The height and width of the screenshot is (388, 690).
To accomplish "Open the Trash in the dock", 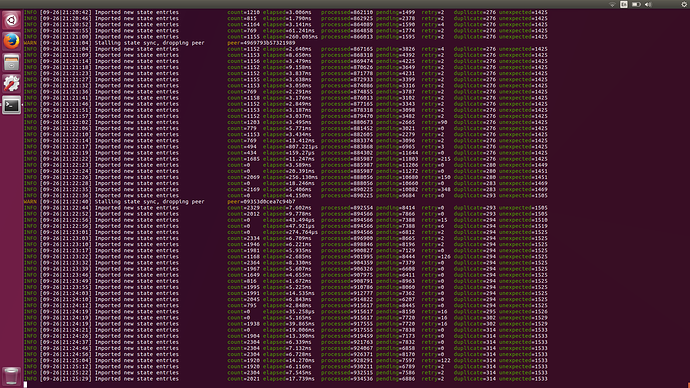I will pyautogui.click(x=11, y=377).
